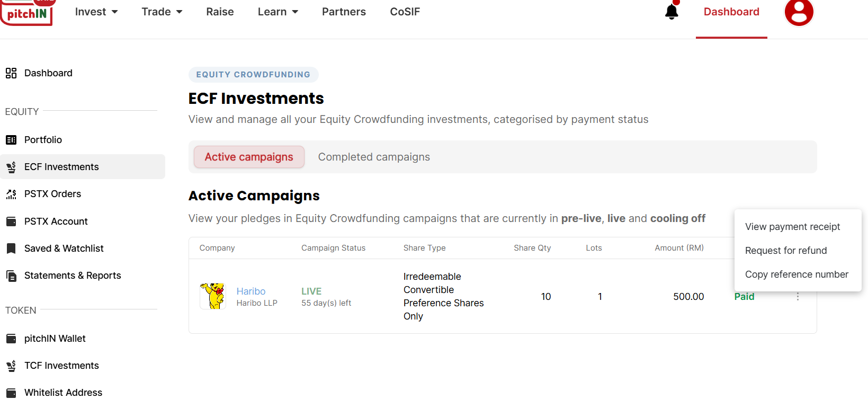Expand the Trade dropdown menu
The height and width of the screenshot is (417, 868).
(162, 12)
